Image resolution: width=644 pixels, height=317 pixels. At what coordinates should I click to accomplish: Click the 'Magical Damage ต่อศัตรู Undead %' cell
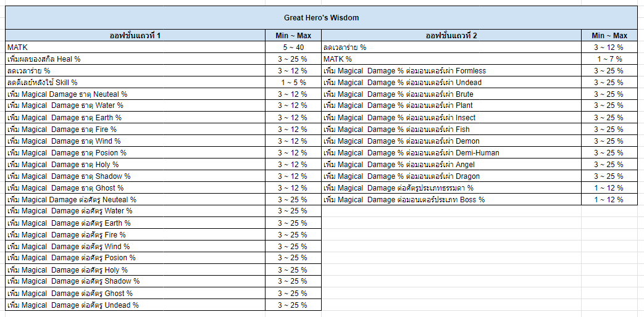[135, 305]
